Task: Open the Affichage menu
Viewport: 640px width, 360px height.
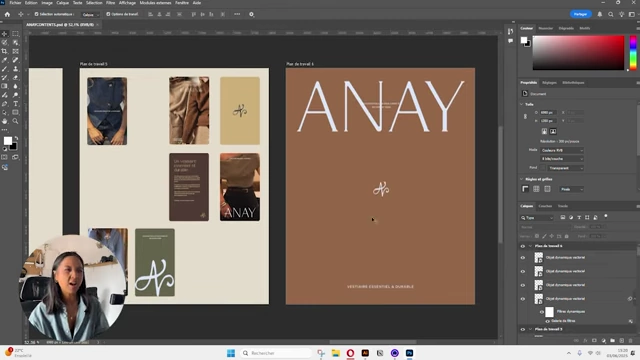Action: pyautogui.click(x=127, y=3)
